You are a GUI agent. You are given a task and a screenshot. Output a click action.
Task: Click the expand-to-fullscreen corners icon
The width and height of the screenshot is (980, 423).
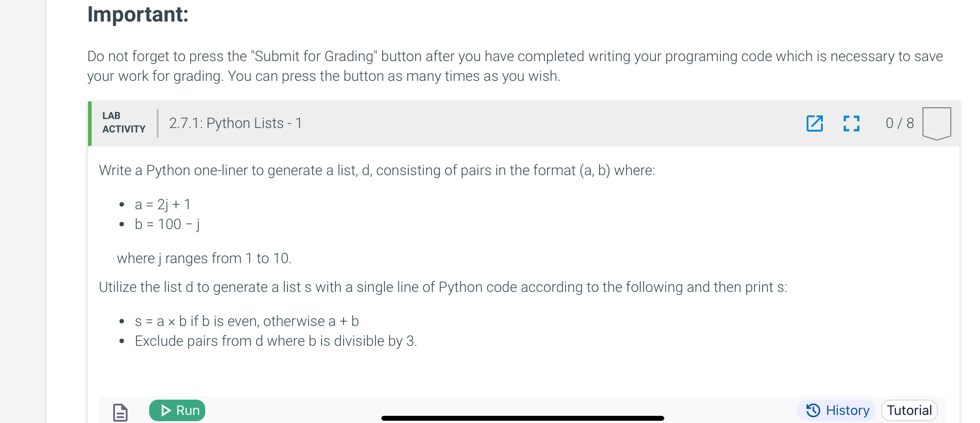click(851, 123)
